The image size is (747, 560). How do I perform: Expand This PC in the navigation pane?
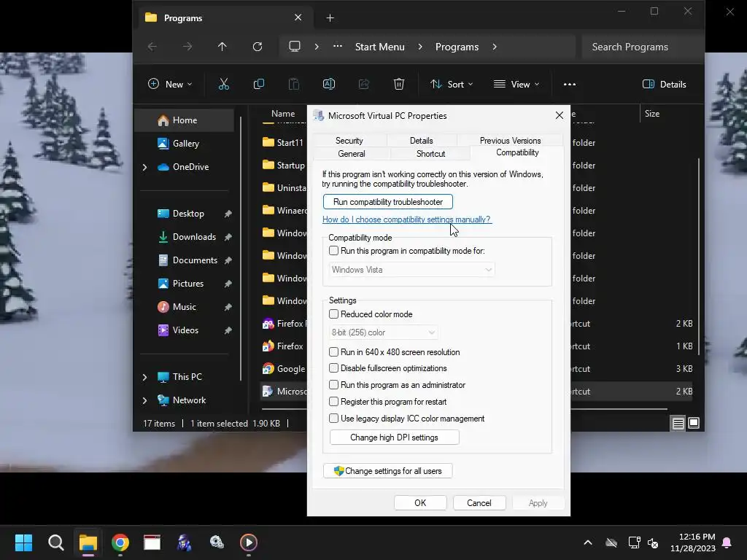click(145, 377)
